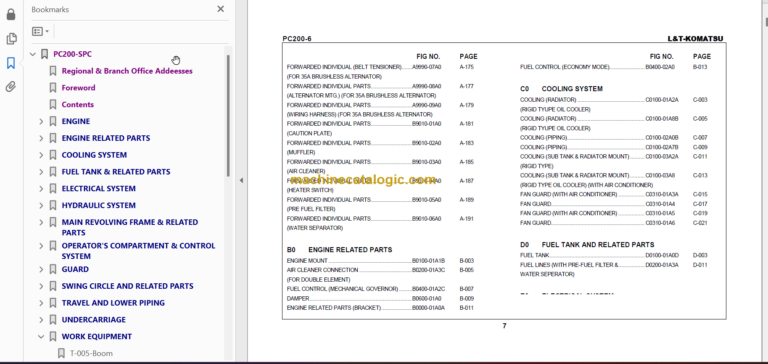Click bookmark icon beside ENGINE

click(x=53, y=121)
